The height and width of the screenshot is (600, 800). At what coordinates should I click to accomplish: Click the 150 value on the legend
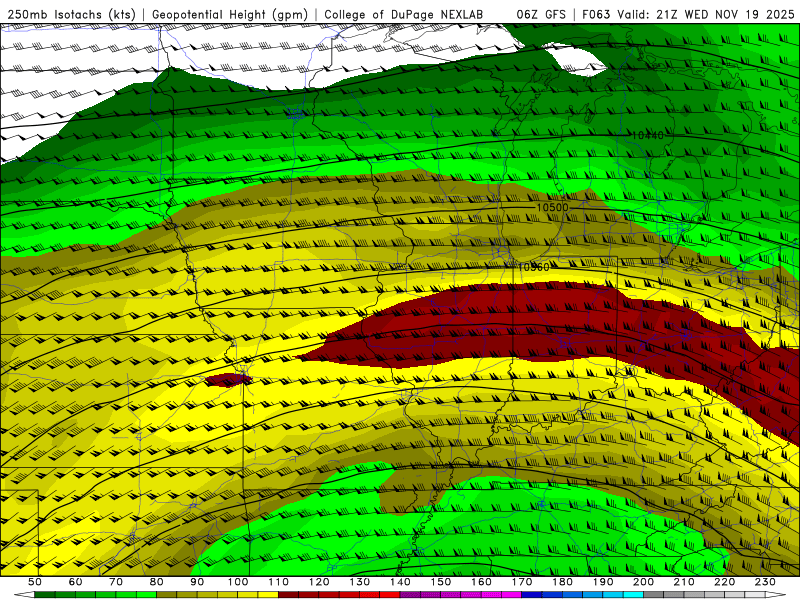pos(441,582)
